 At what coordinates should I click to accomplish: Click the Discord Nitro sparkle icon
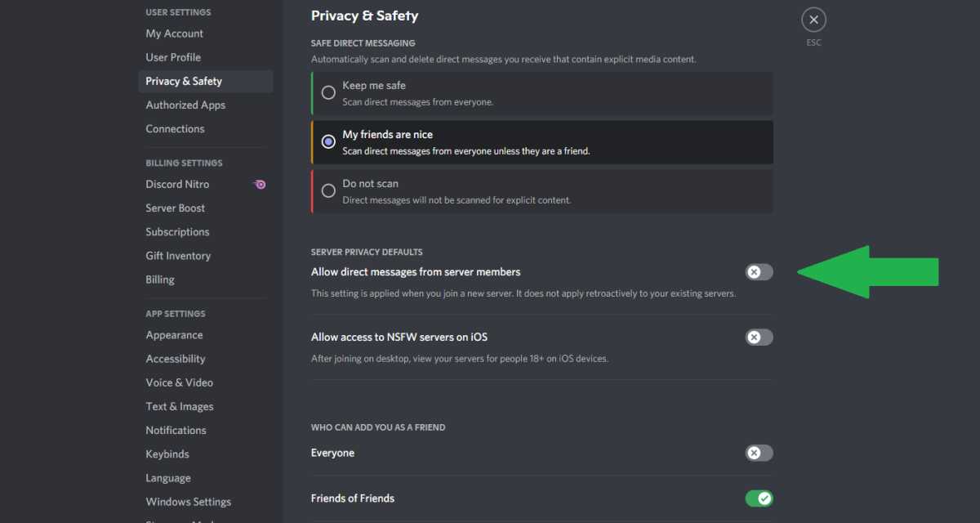pyautogui.click(x=260, y=184)
